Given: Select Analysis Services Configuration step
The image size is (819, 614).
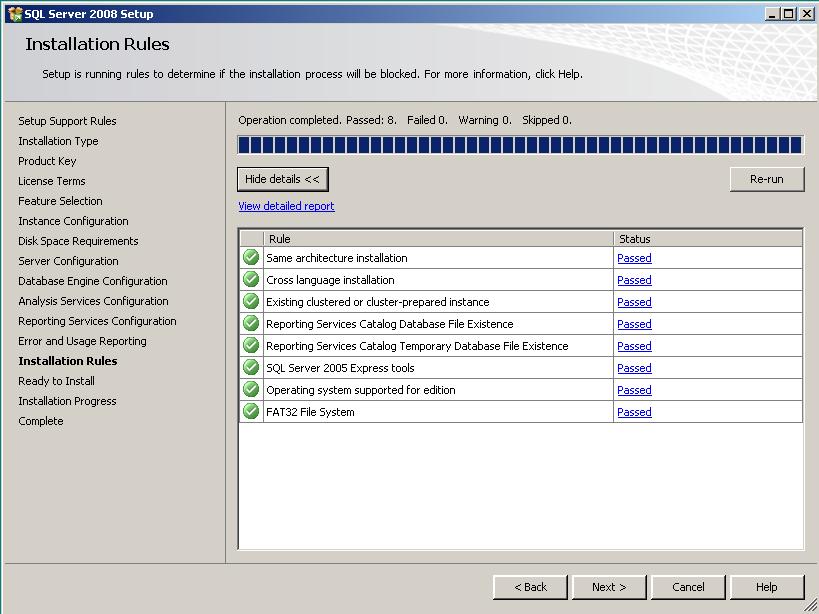Looking at the screenshot, I should pyautogui.click(x=93, y=301).
